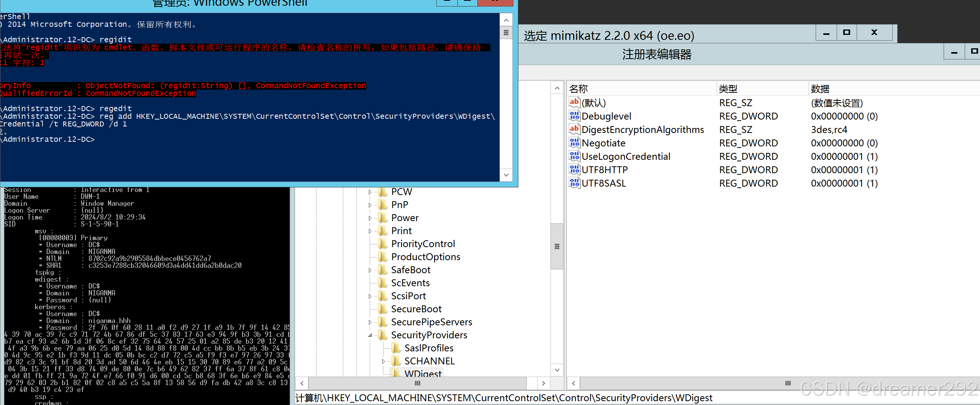Screen dimensions: 980x405
Task: Click the UTF8SASL DWORD value icon
Action: coord(574,183)
